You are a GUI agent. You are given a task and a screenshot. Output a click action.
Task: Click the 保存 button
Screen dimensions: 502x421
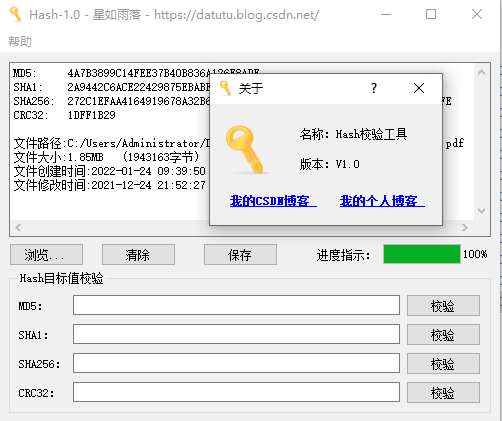pos(240,255)
